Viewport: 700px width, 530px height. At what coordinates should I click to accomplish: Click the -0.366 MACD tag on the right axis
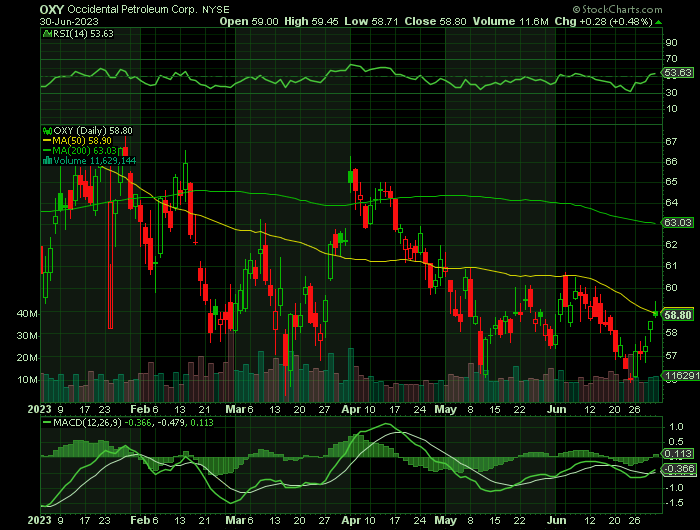click(679, 469)
